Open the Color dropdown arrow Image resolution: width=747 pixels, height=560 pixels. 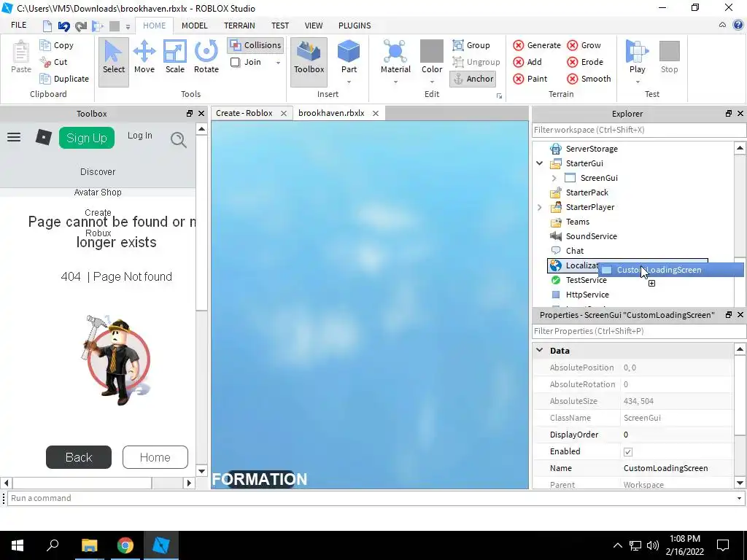pyautogui.click(x=432, y=82)
